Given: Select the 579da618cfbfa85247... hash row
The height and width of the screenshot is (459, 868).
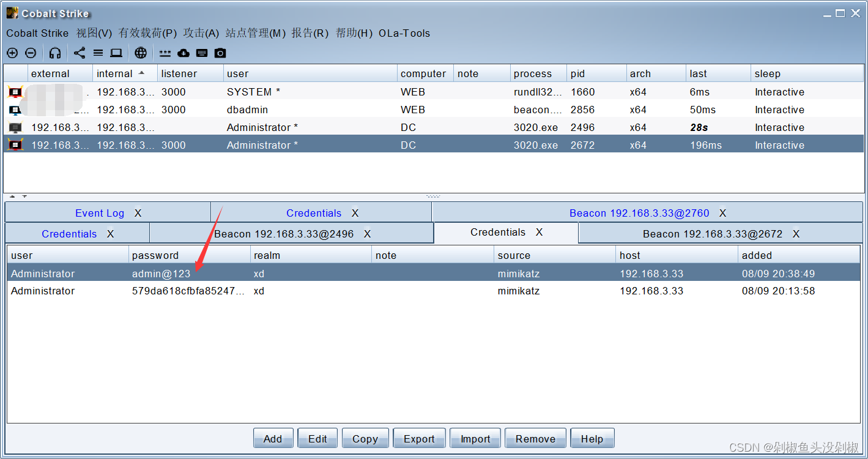Looking at the screenshot, I should (x=434, y=291).
